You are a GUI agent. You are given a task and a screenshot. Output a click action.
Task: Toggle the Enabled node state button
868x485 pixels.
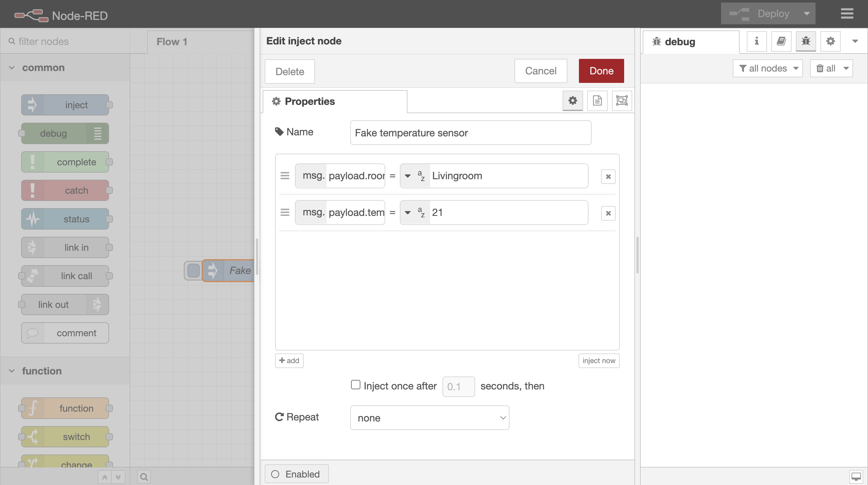(x=297, y=474)
